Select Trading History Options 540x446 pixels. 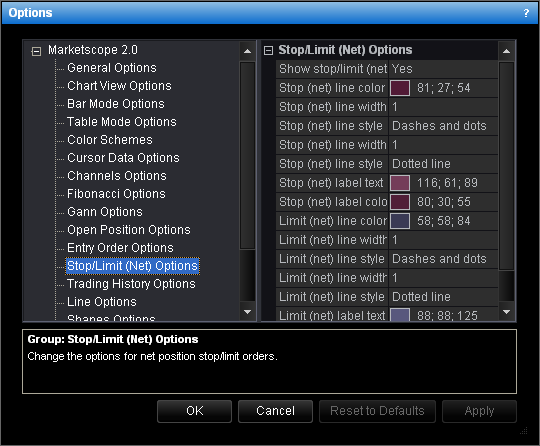click(x=131, y=284)
